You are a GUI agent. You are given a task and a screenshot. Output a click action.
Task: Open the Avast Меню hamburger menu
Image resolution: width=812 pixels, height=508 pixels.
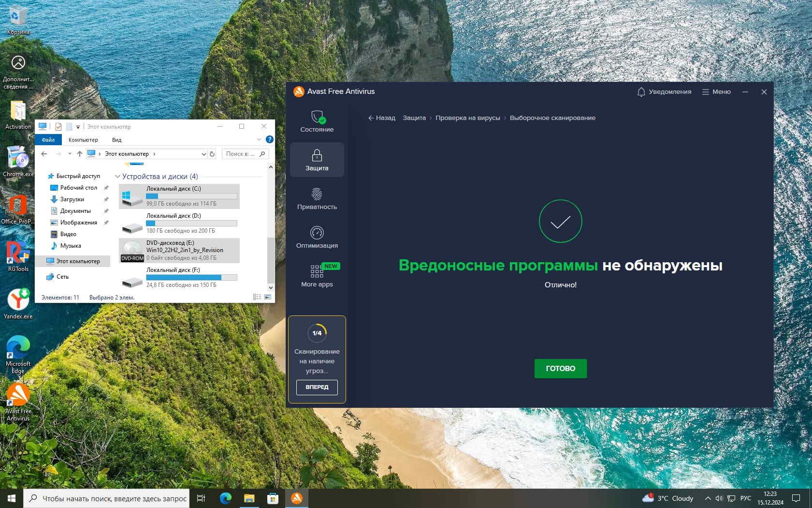tap(716, 91)
